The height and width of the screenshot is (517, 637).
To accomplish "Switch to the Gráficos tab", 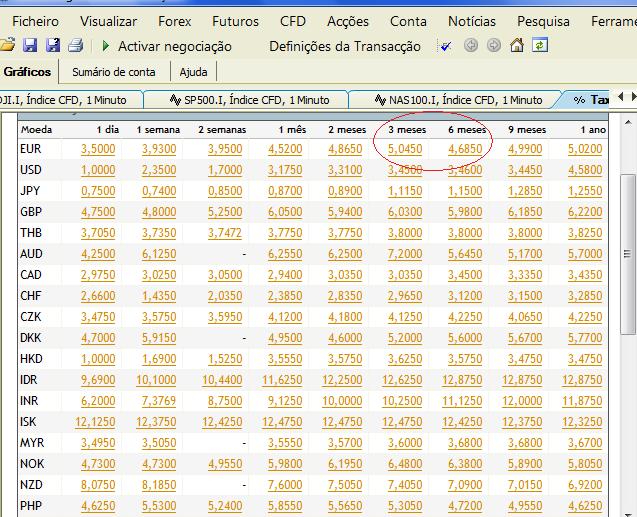I will [27, 72].
